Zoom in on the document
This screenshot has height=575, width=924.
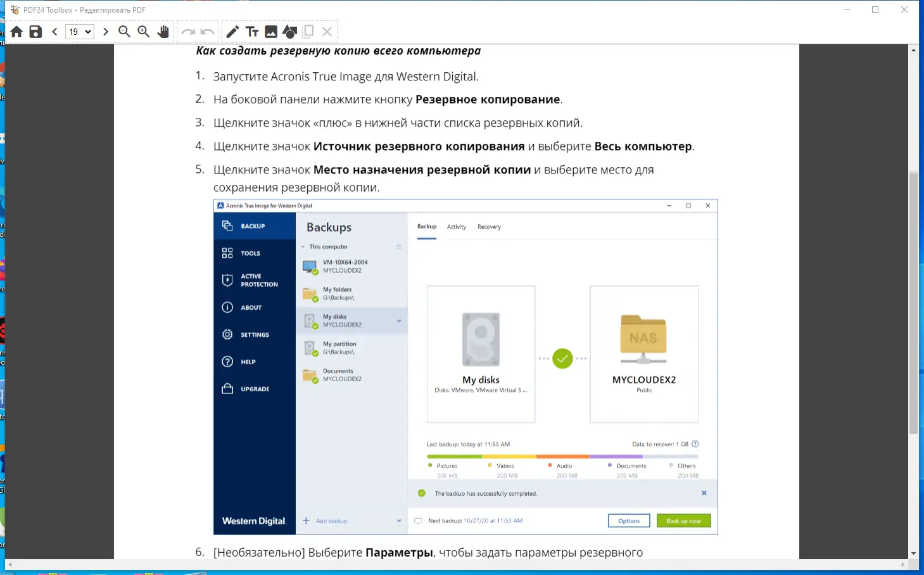pos(143,32)
